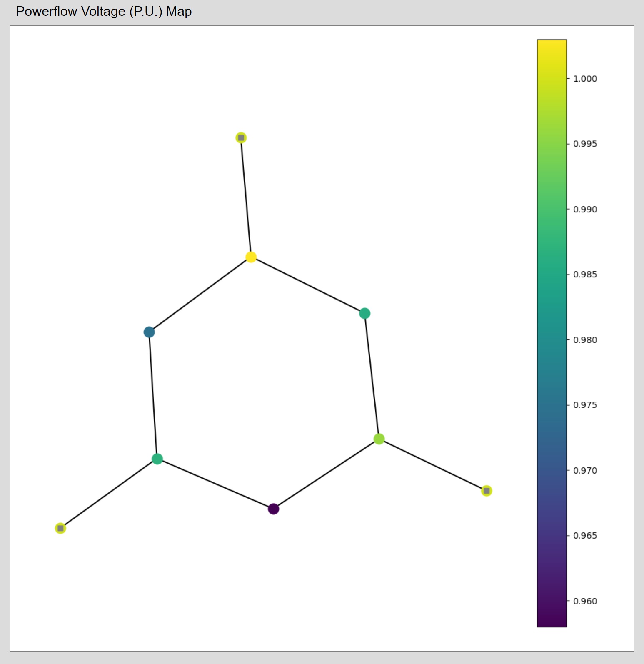Click the blue bus node on the left
Viewport: 644px width, 664px height.
149,332
